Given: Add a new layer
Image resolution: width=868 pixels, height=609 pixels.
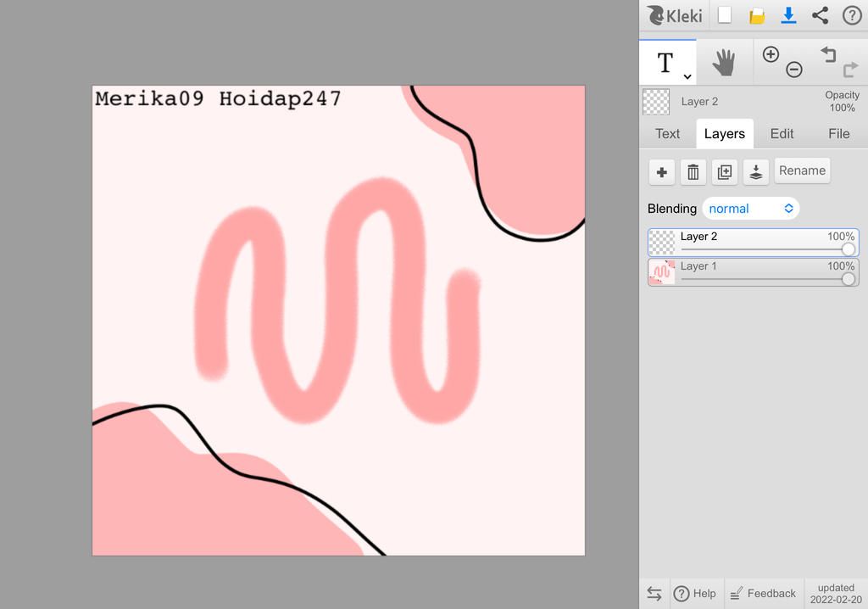Looking at the screenshot, I should [x=661, y=172].
